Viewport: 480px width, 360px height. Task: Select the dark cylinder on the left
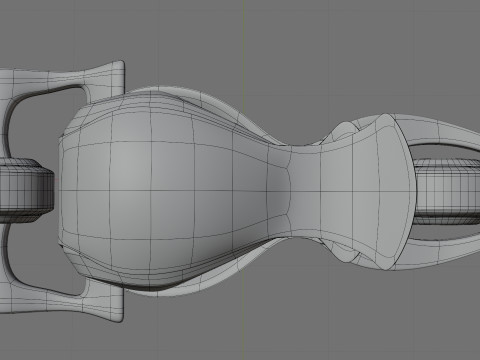point(27,190)
